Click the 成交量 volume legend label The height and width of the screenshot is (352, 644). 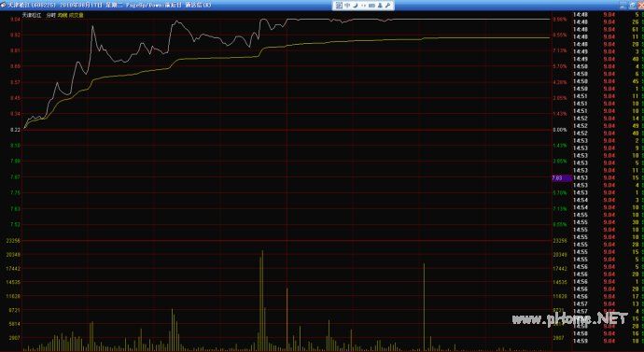(x=76, y=15)
